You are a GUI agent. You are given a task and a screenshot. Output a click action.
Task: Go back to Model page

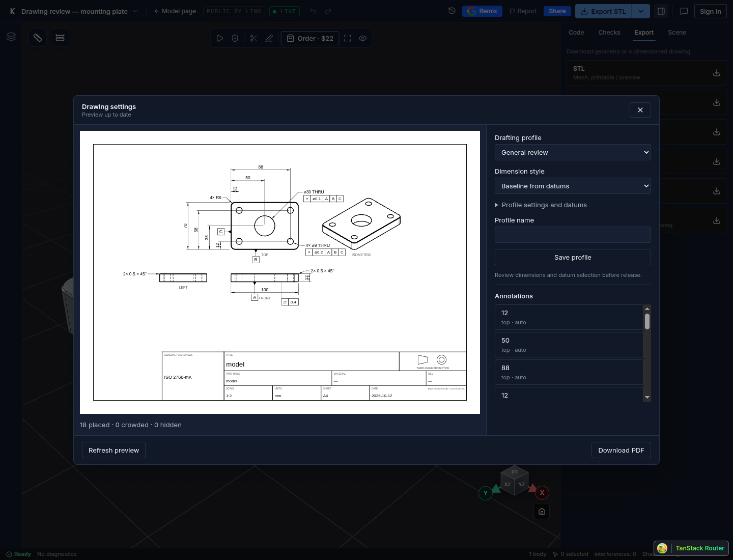(175, 11)
